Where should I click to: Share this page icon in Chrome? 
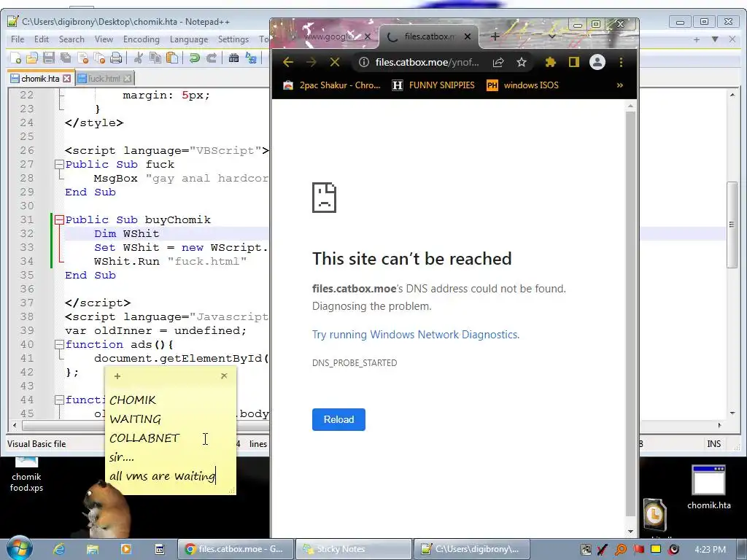(x=498, y=63)
